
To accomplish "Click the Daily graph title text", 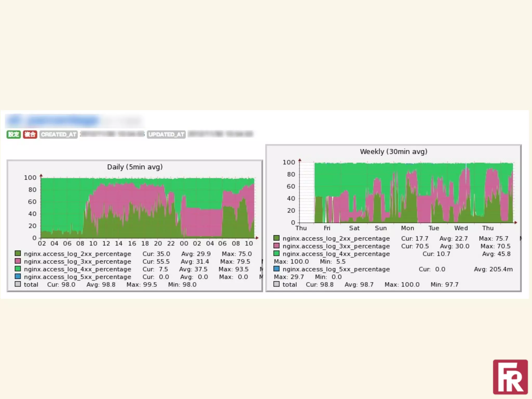I will 135,167.
